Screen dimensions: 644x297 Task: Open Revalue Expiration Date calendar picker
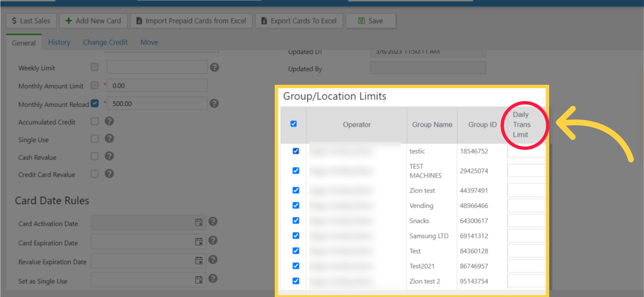click(199, 260)
